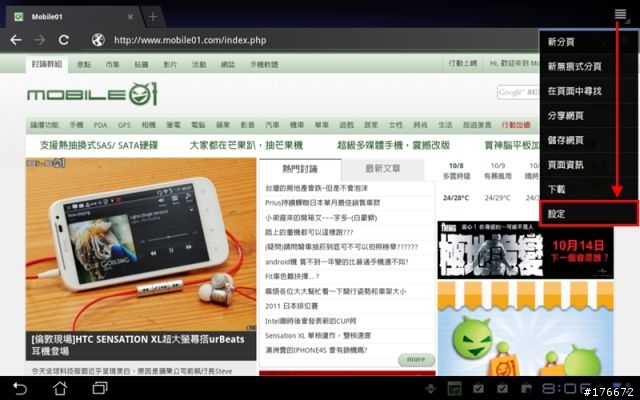Close the Mobile01 browser tab
The width and height of the screenshot is (640, 400).
(130, 17)
